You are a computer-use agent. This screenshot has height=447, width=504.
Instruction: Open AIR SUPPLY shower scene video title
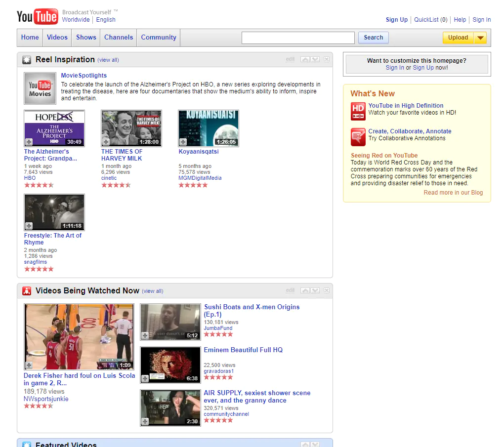(x=257, y=397)
